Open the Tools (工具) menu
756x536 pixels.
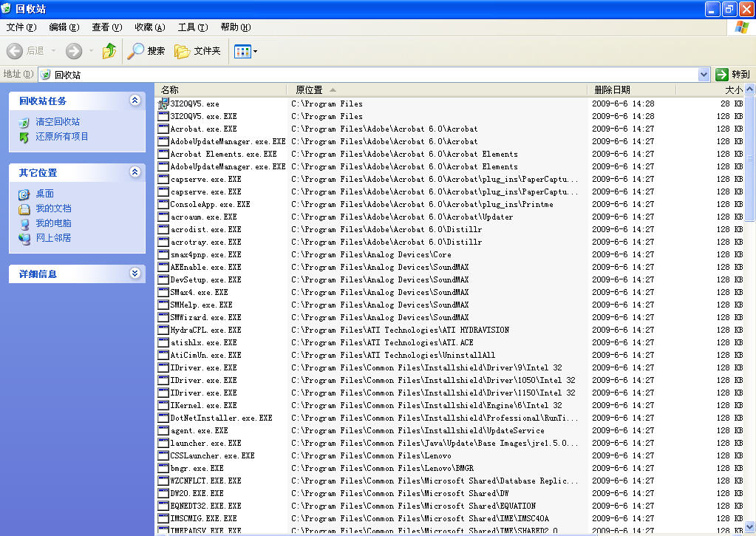pos(193,27)
